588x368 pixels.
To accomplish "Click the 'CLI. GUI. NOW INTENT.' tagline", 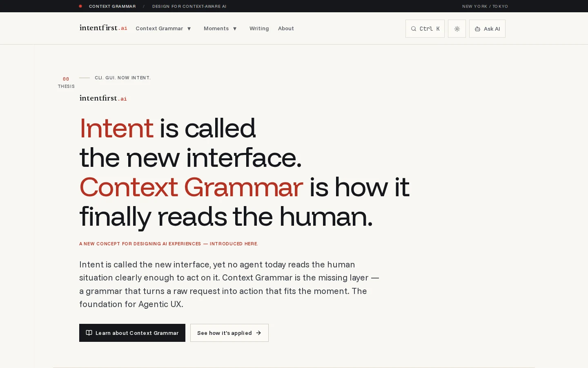I will pyautogui.click(x=122, y=78).
